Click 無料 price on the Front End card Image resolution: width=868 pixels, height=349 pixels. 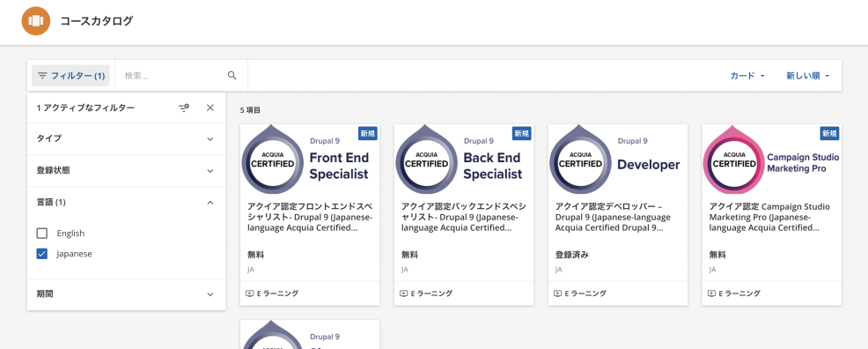(x=255, y=255)
